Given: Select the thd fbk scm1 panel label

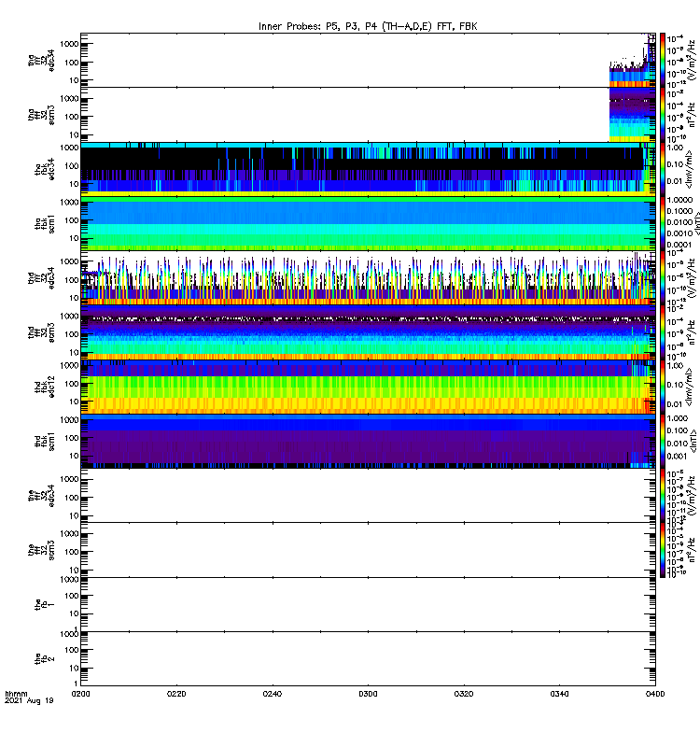Looking at the screenshot, I should click(x=45, y=441).
